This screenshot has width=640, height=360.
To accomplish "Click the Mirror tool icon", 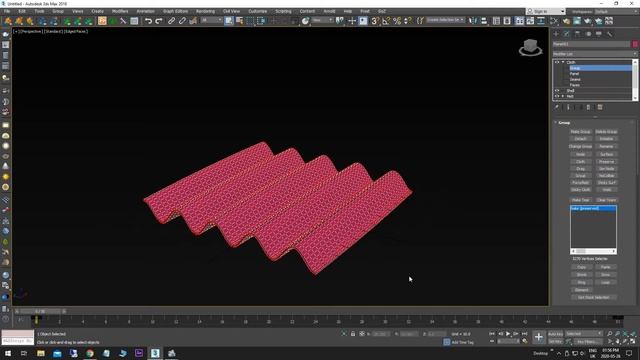I will click(473, 21).
